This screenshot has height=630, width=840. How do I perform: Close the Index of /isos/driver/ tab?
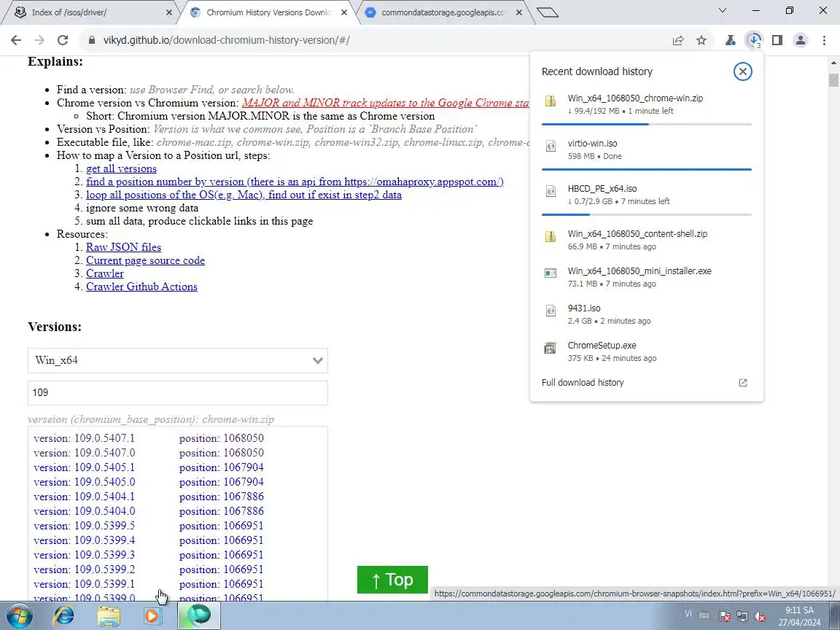pos(168,12)
